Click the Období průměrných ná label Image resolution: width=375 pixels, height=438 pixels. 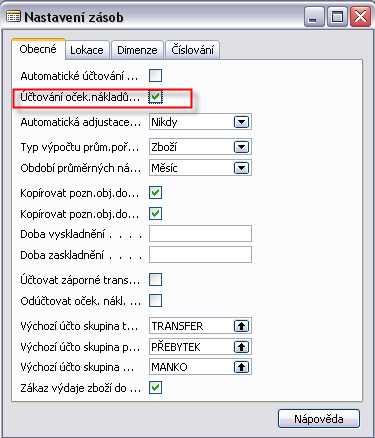click(81, 168)
